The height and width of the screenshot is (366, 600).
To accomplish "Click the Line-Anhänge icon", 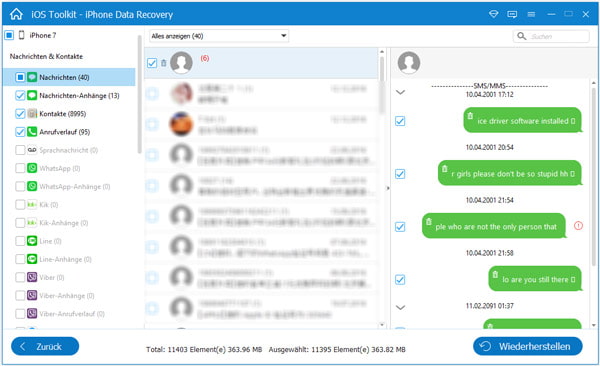I will click(32, 259).
